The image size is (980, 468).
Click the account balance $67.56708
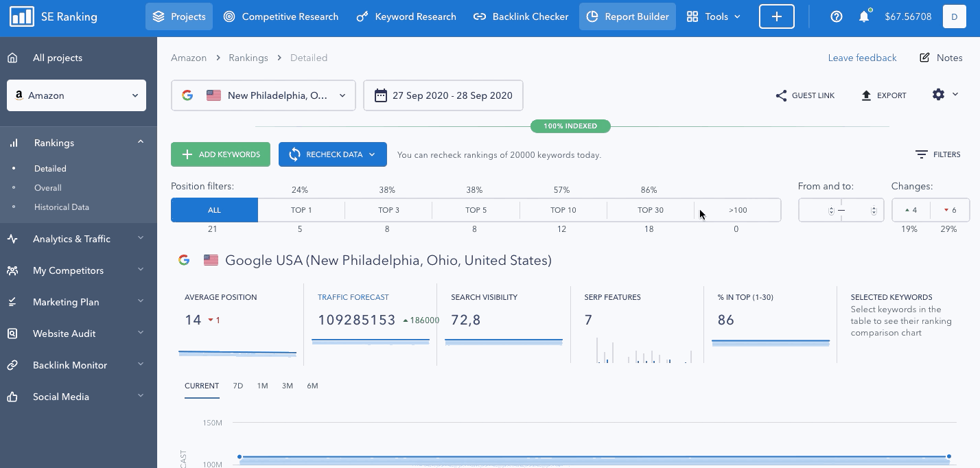coord(908,16)
